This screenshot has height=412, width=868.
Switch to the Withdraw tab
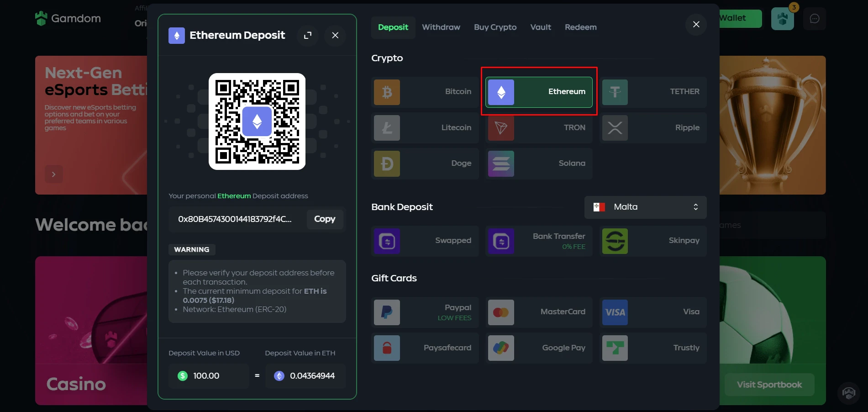click(x=441, y=27)
